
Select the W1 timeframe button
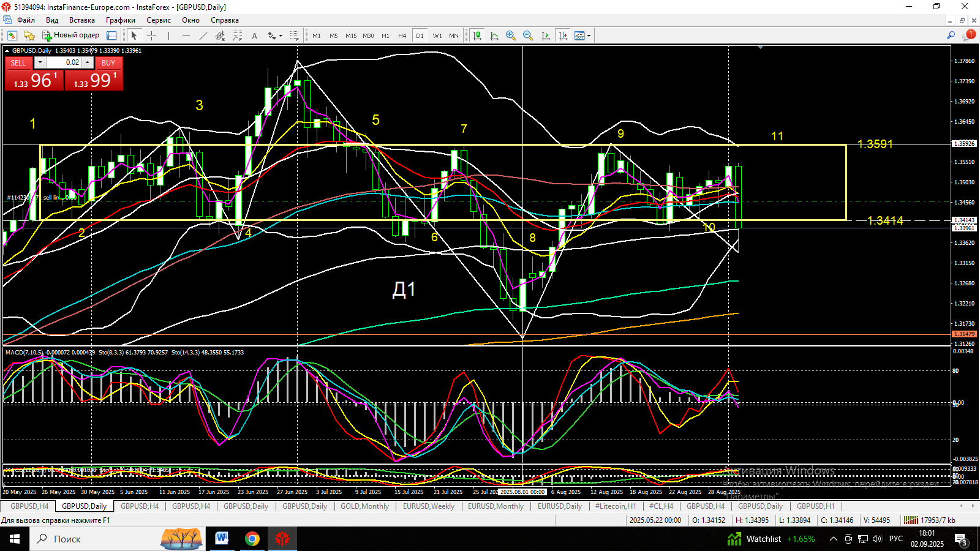coord(437,36)
